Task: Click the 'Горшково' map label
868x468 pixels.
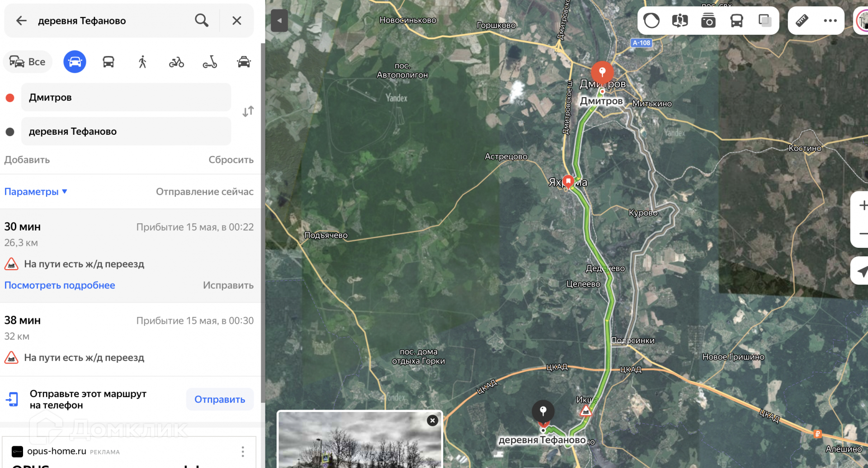Action: 496,25
